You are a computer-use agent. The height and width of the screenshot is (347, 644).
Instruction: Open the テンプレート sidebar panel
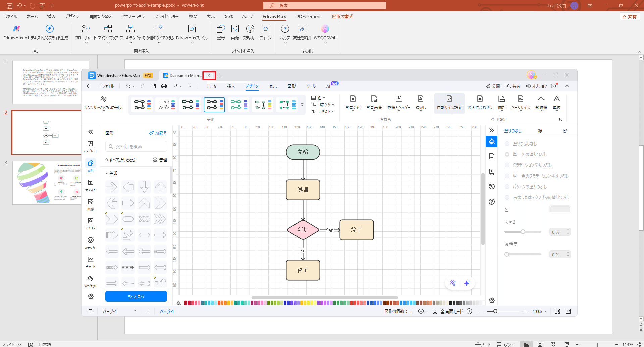90,146
